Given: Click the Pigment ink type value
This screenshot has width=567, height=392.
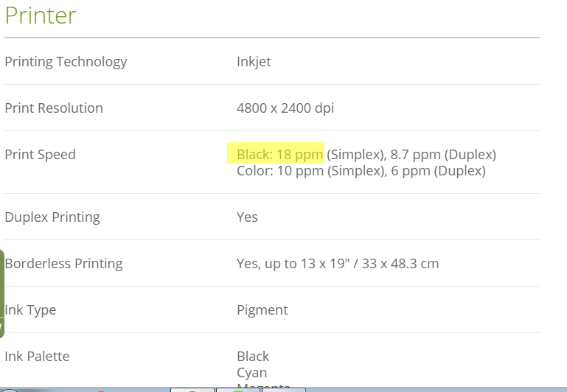Looking at the screenshot, I should (262, 310).
